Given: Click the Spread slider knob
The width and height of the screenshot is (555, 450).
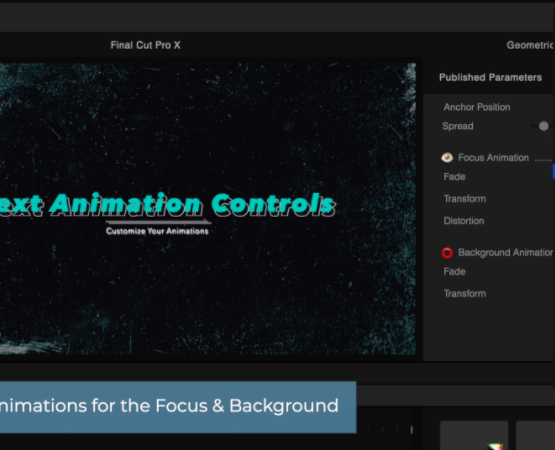Looking at the screenshot, I should (544, 126).
